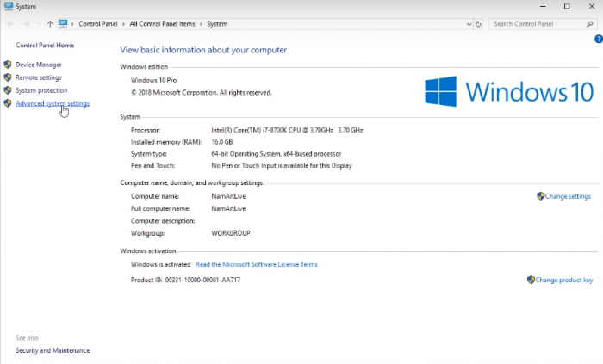Expand chevron after All Control Panel Items
The height and width of the screenshot is (364, 603).
[x=201, y=24]
